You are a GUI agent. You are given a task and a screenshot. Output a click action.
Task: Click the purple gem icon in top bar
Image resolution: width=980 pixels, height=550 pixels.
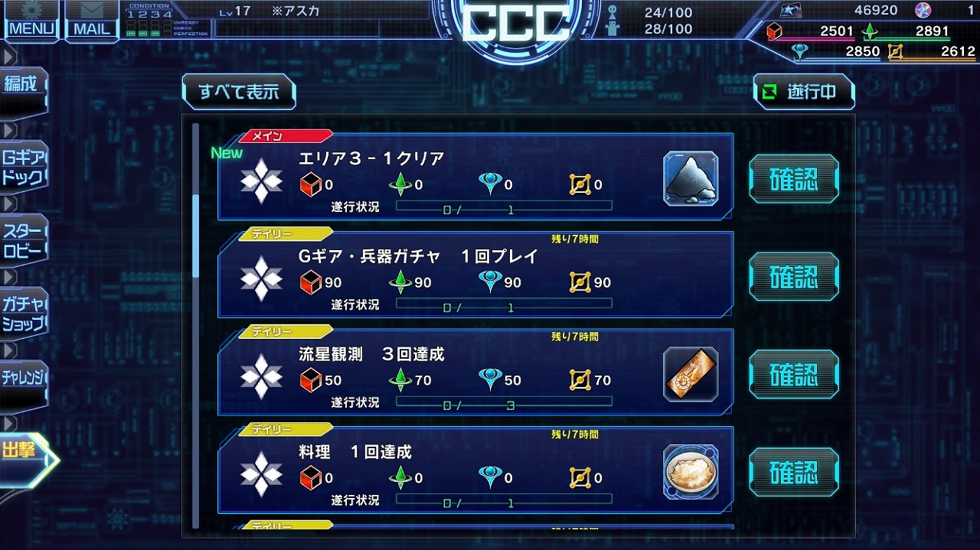tap(923, 11)
